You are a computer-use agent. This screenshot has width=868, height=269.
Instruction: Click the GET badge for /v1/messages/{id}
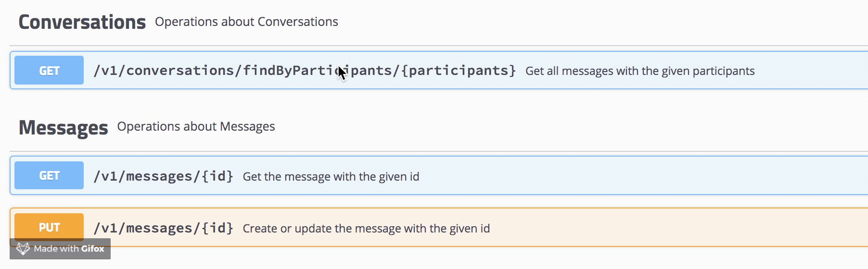(x=49, y=175)
